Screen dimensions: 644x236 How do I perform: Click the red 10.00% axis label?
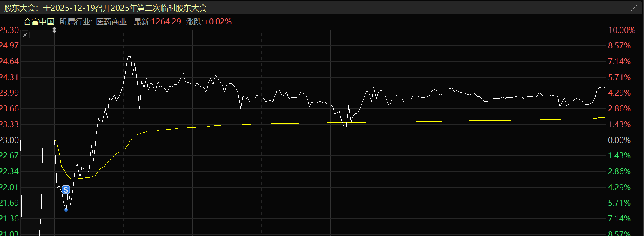click(x=621, y=30)
